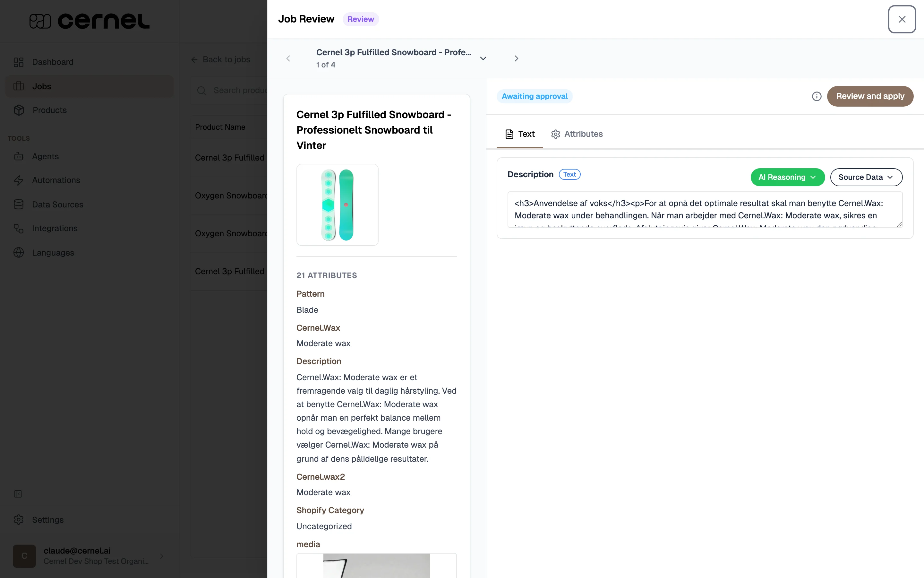Click the Pattern attribute label
Image resolution: width=924 pixels, height=578 pixels.
pyautogui.click(x=311, y=293)
